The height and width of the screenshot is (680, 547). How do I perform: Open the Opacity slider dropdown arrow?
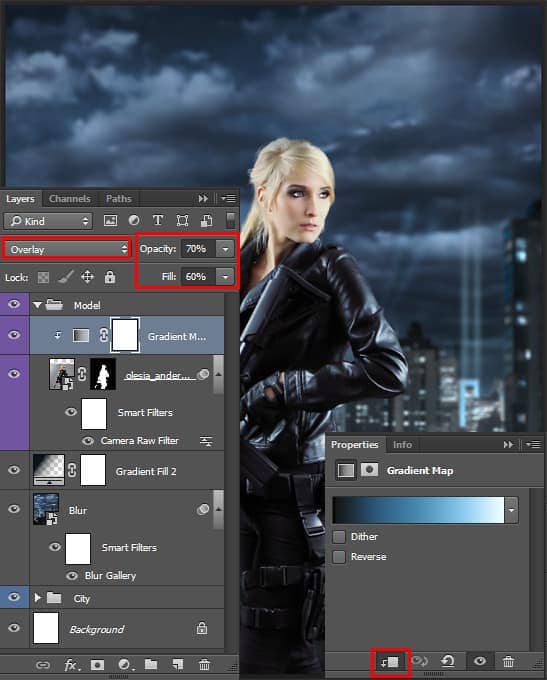pyautogui.click(x=225, y=249)
